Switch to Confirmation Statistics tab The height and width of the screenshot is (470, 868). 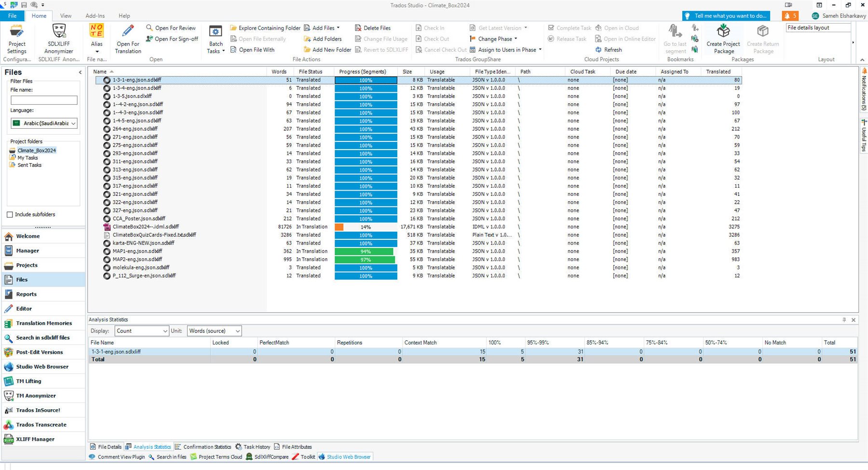203,447
